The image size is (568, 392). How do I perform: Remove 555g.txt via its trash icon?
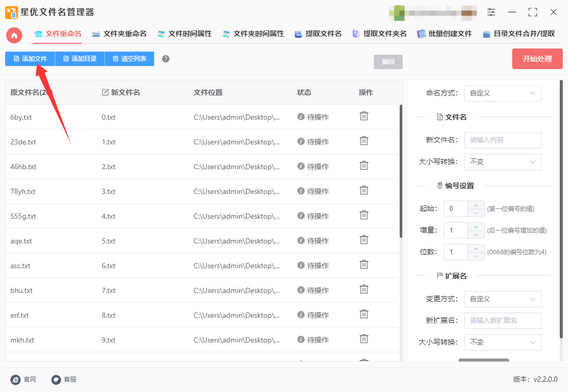point(364,215)
